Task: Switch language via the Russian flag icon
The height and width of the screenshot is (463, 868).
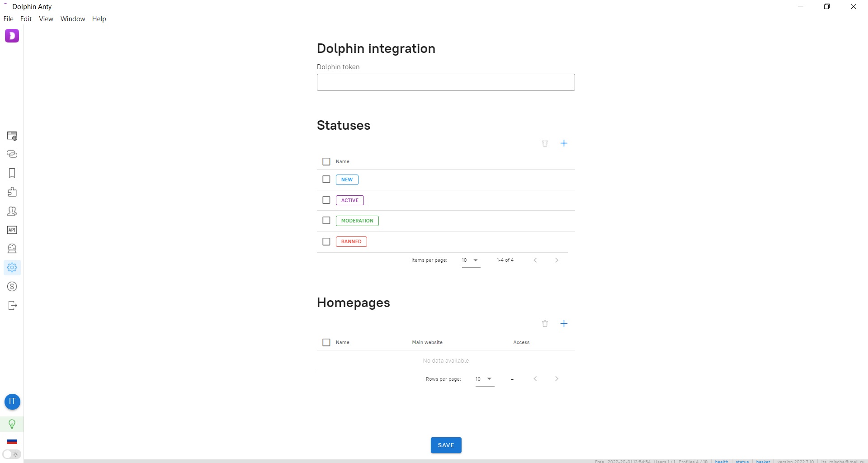Action: [x=12, y=441]
